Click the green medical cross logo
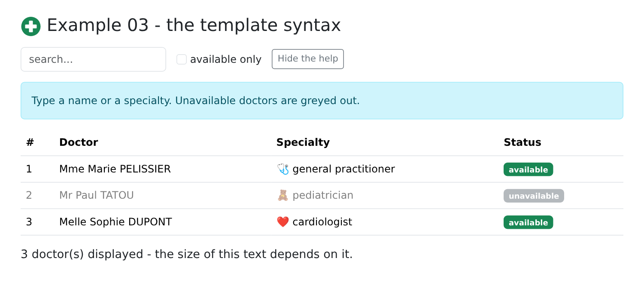644x289 pixels. tap(31, 26)
